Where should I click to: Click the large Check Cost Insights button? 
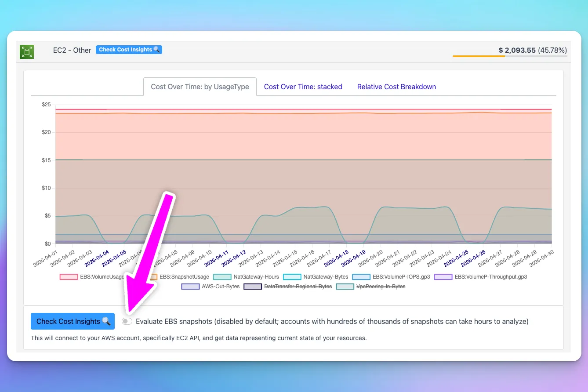point(73,321)
